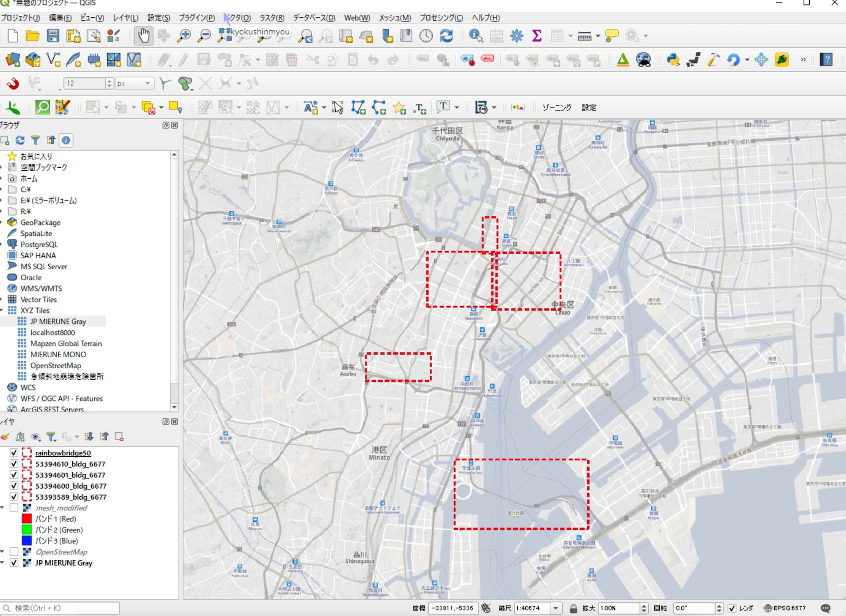
Task: Refresh the Browser panel
Action: click(x=20, y=140)
